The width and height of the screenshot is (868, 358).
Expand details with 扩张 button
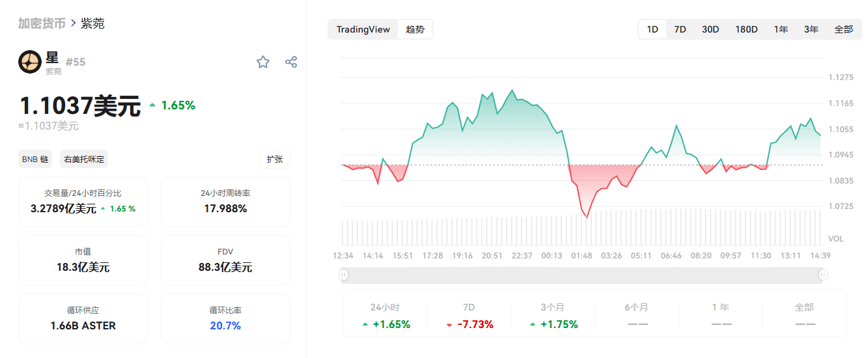(275, 159)
